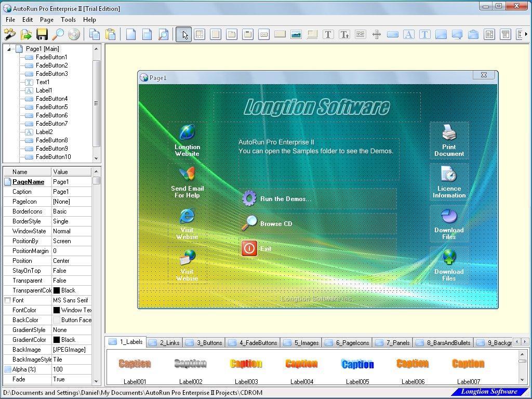Toggle the StayOnTop False value
Image resolution: width=532 pixels, height=399 pixels.
click(71, 271)
